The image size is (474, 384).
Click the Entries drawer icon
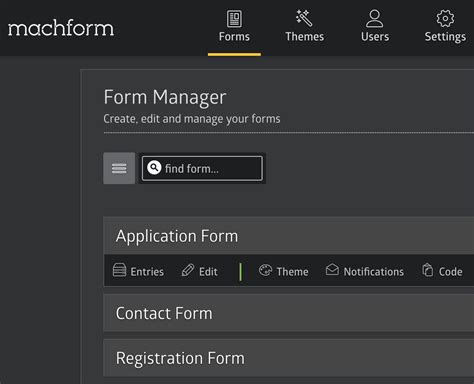point(119,270)
